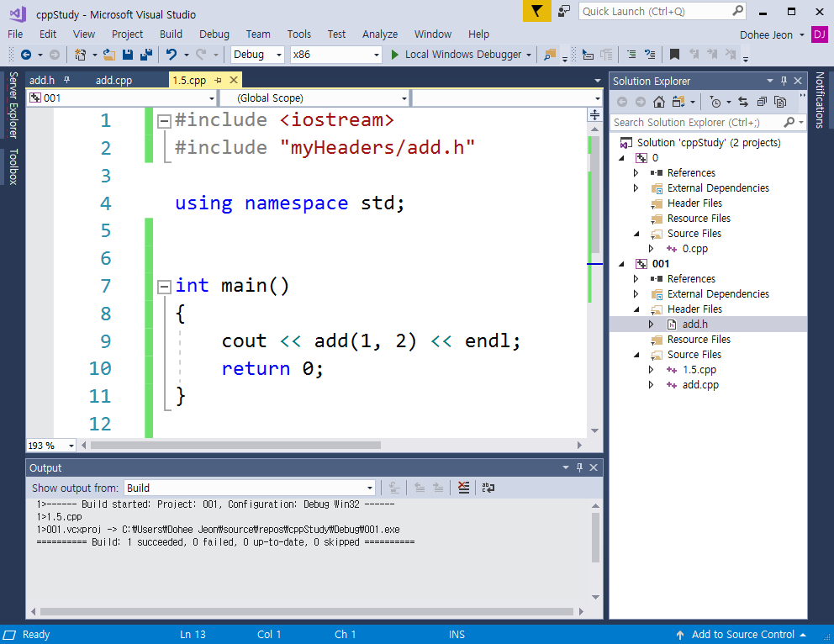Open the Debug menu

pos(214,34)
